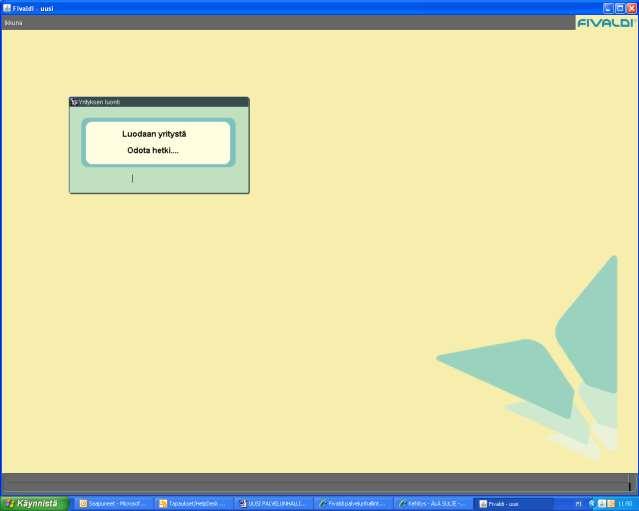Minimize the Fivaldi window

(608, 8)
